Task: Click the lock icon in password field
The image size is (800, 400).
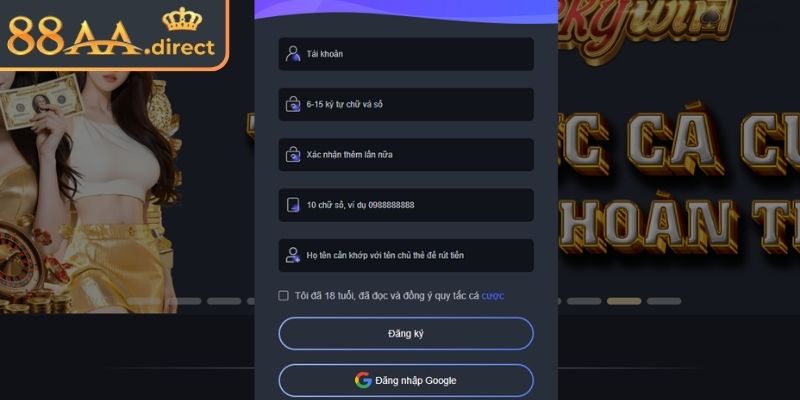Action: 293,104
